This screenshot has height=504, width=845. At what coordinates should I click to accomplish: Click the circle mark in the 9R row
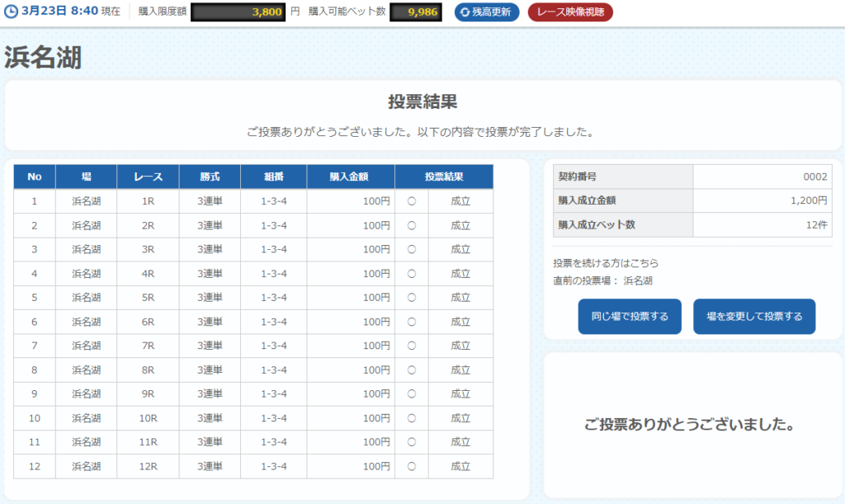pyautogui.click(x=412, y=393)
